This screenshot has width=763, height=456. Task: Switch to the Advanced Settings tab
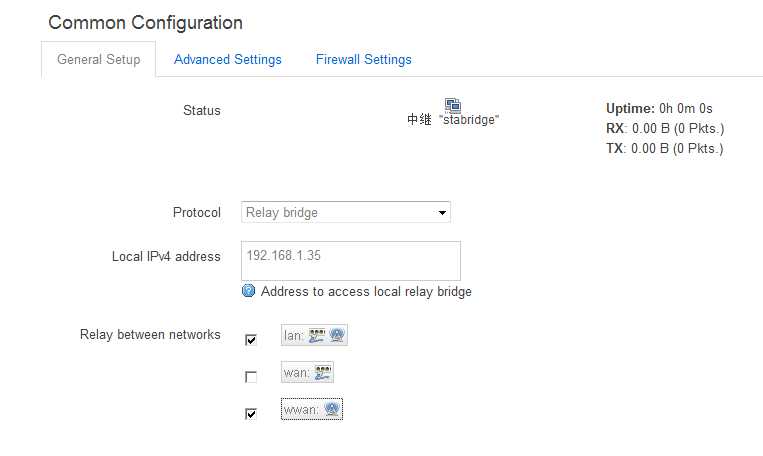pyautogui.click(x=228, y=59)
